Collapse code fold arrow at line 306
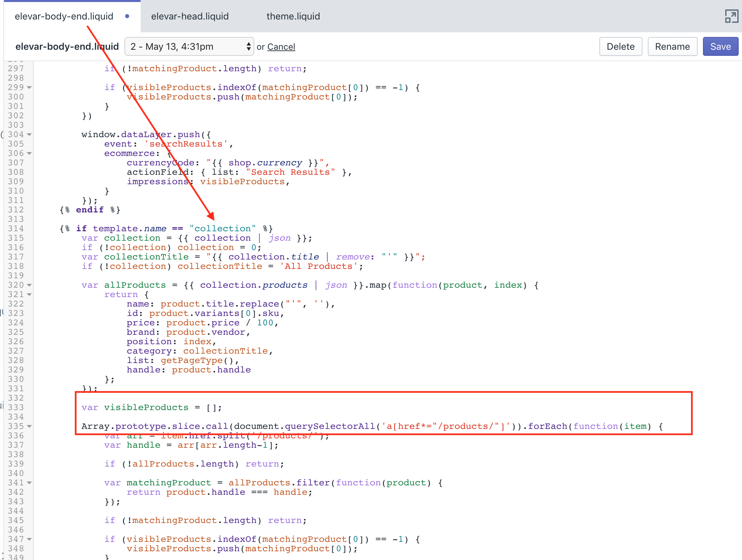742x560 pixels. coord(30,153)
